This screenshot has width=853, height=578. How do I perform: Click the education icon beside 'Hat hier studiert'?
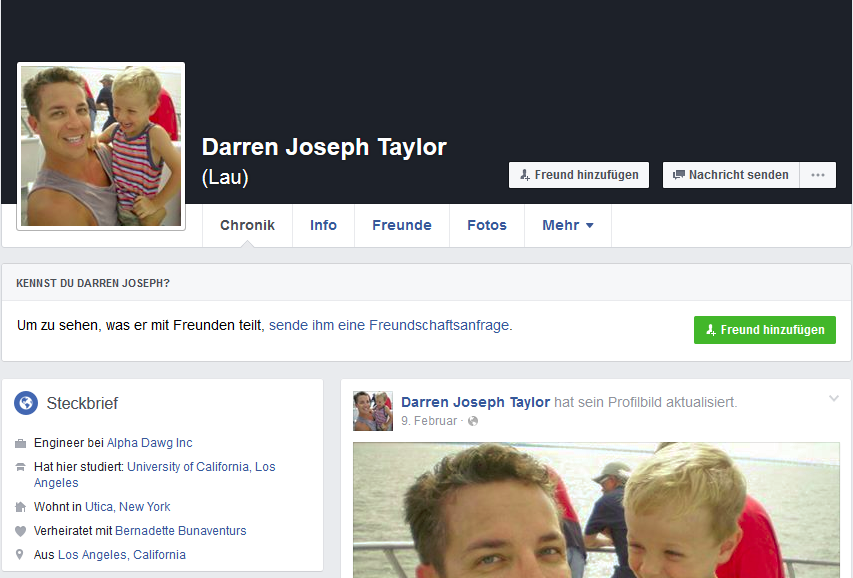20,467
